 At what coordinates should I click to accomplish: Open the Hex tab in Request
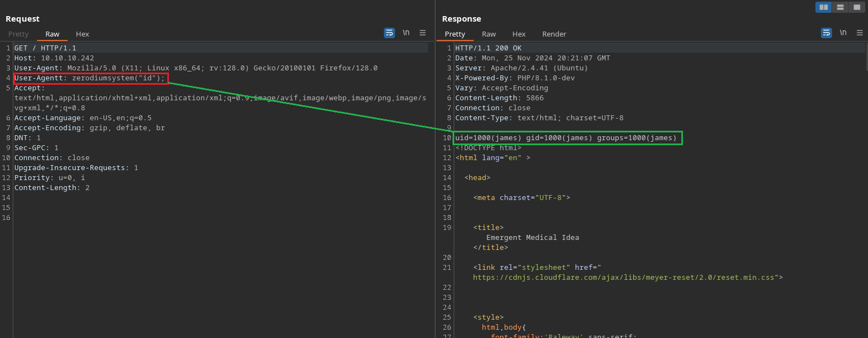(x=83, y=34)
